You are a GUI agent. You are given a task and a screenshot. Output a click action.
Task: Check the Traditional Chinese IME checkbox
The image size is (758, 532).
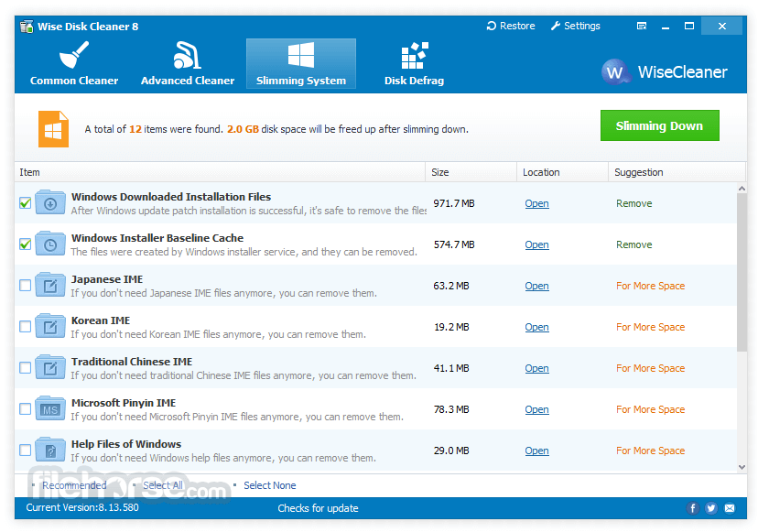click(x=25, y=367)
